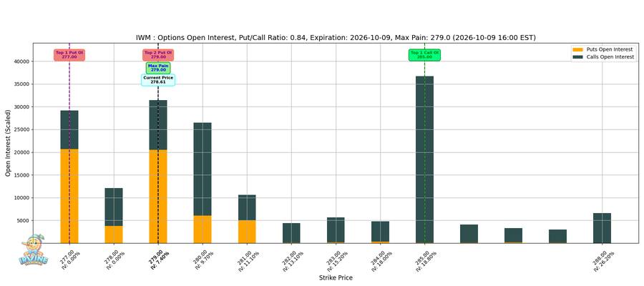Viewport: 644px width, 286px height.
Task: Click the x-axis label '283.00 IV: 15.20%'
Action: (x=336, y=260)
